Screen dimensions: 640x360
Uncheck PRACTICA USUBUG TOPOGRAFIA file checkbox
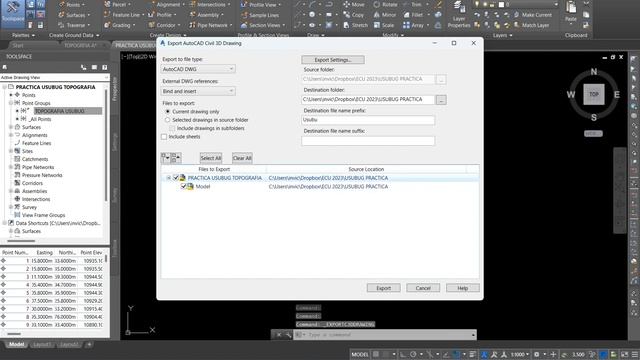(176, 178)
